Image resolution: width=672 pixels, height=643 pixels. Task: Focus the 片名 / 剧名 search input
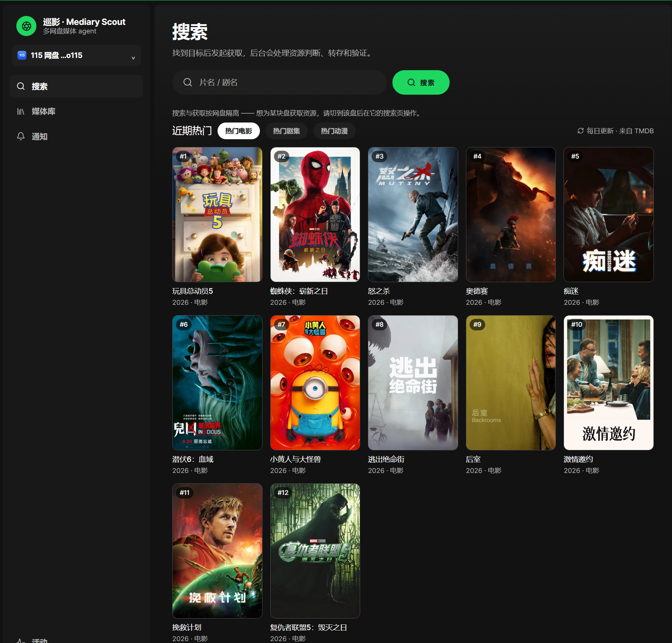280,82
